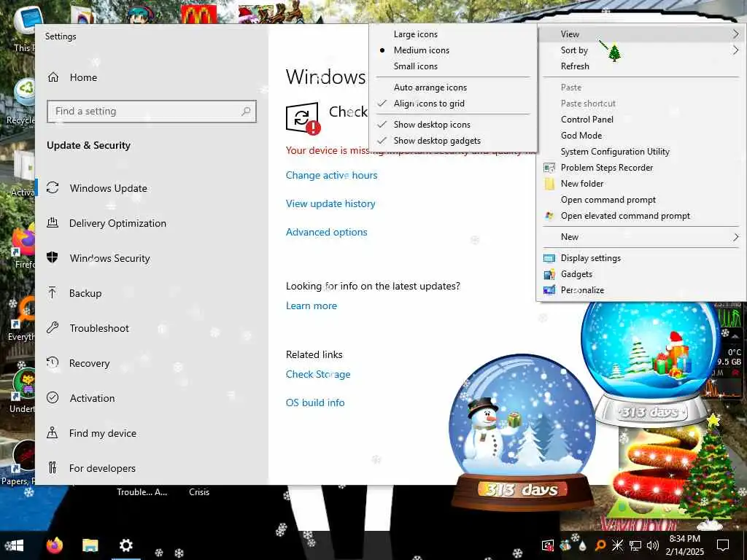Click the Problem Steps Recorder icon
Screen dimensions: 747x560
click(549, 168)
